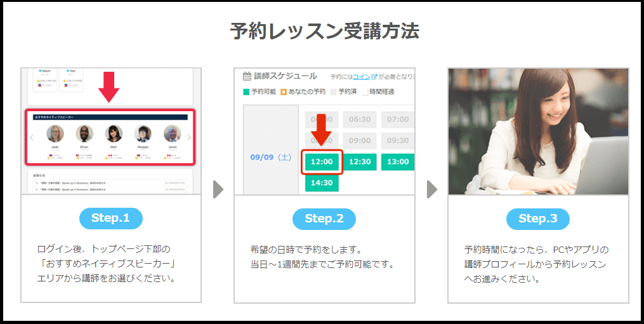Click the gray arrow between Step.2 and Step.3

tap(431, 189)
